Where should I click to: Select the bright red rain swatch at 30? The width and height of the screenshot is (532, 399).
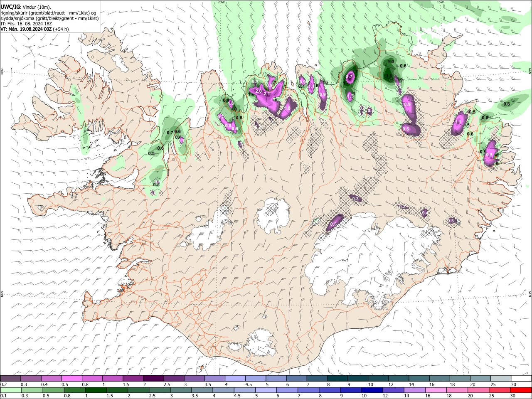tap(520, 390)
